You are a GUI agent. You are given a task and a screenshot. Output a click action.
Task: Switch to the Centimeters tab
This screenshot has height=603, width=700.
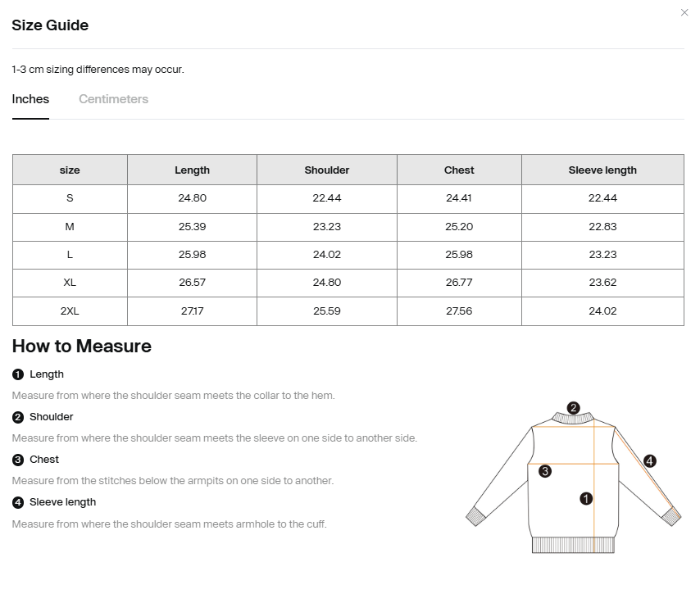point(113,99)
